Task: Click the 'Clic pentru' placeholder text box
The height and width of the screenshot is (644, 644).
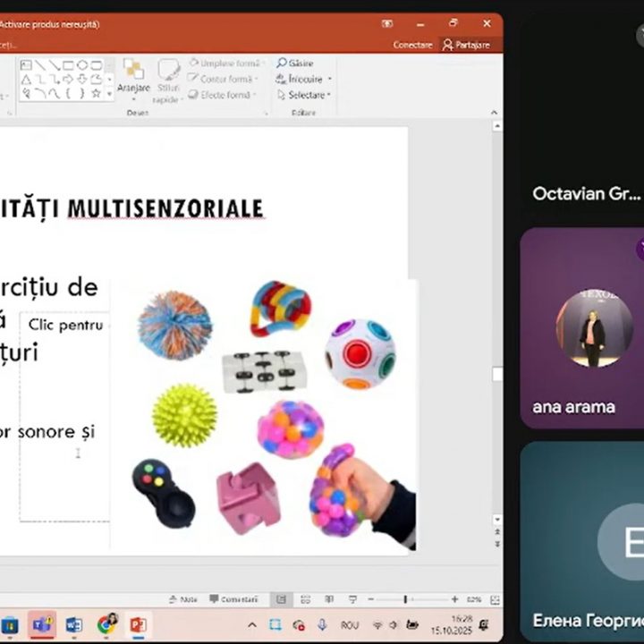Action: click(x=64, y=325)
